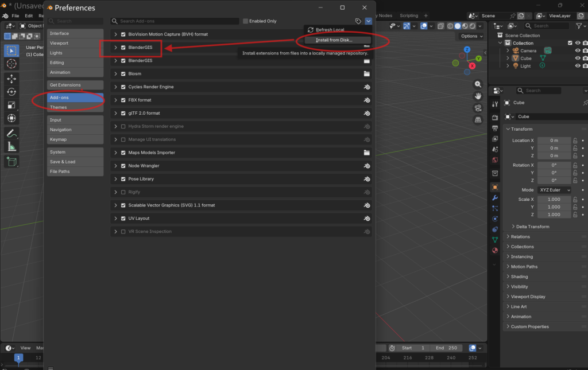The height and width of the screenshot is (370, 588).
Task: Open the File menu
Action: (x=16, y=15)
